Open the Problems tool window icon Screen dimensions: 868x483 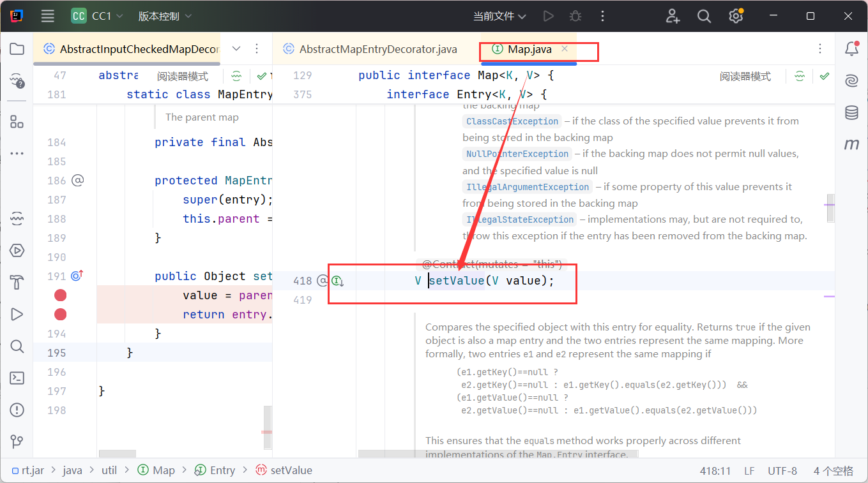pyautogui.click(x=17, y=410)
